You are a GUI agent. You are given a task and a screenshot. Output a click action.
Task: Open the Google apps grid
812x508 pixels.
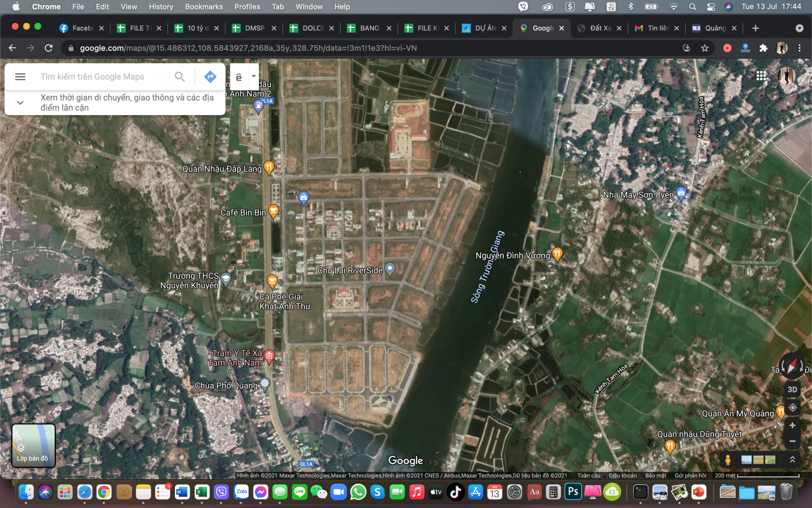761,76
